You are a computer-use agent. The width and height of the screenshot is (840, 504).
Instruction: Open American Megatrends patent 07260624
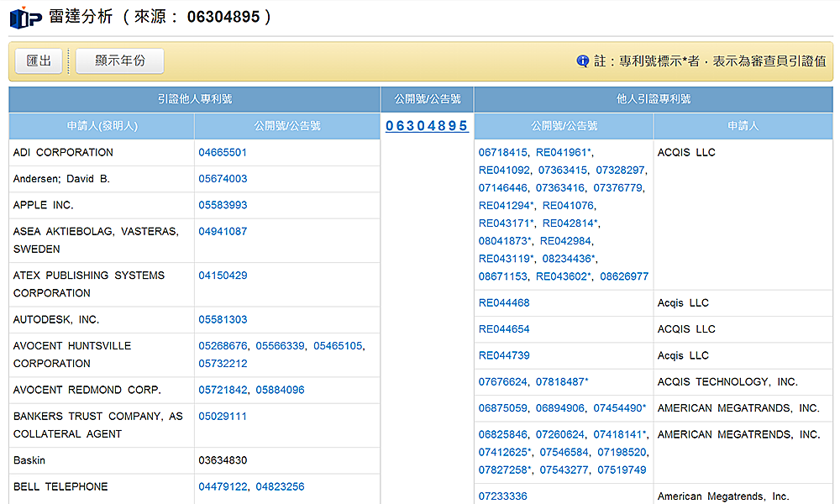coord(560,433)
